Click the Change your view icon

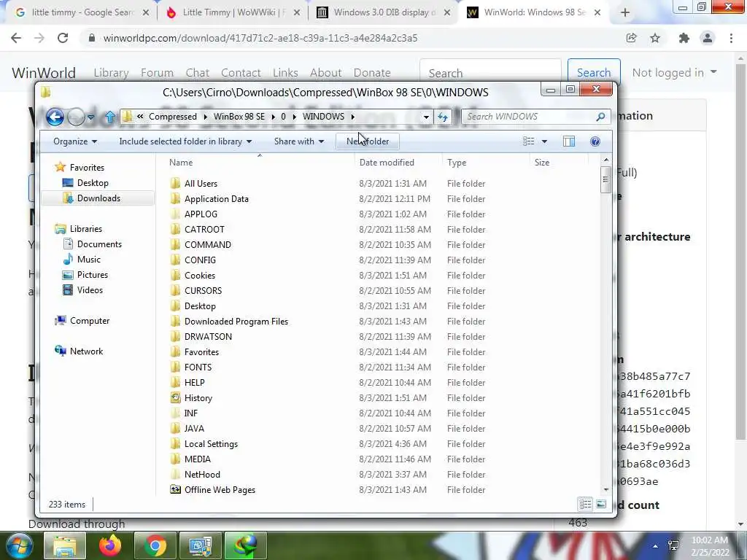(528, 141)
